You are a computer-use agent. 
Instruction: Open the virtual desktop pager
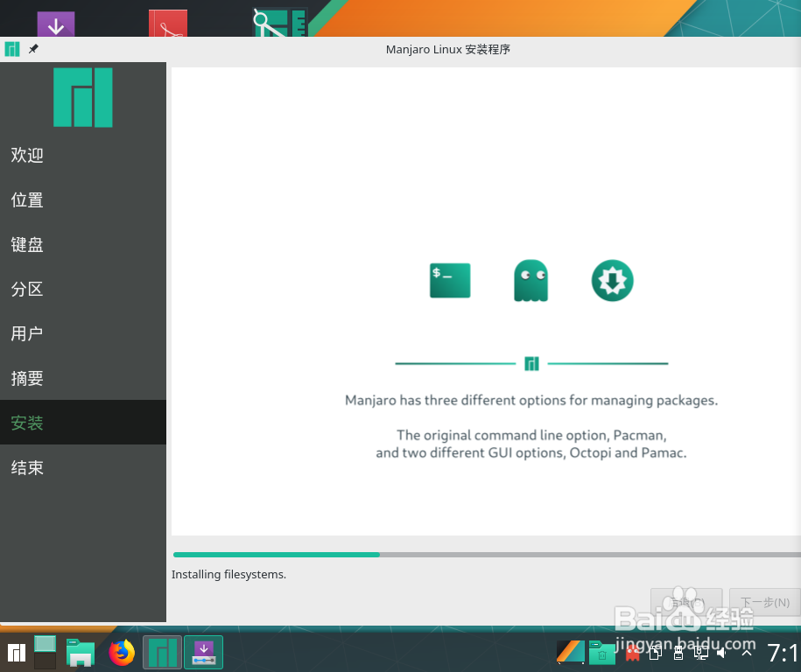click(x=45, y=652)
